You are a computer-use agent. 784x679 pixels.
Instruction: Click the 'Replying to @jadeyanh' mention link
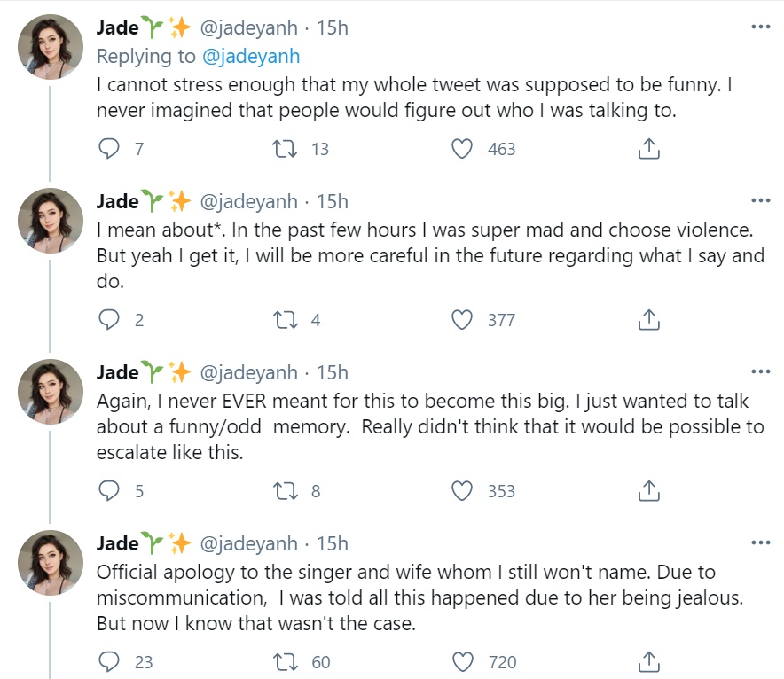pos(251,57)
